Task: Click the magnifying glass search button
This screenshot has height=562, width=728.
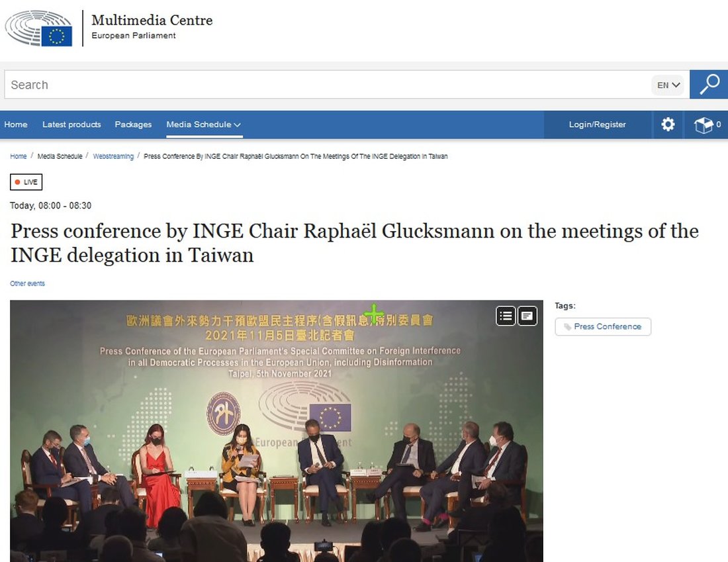Action: (709, 85)
